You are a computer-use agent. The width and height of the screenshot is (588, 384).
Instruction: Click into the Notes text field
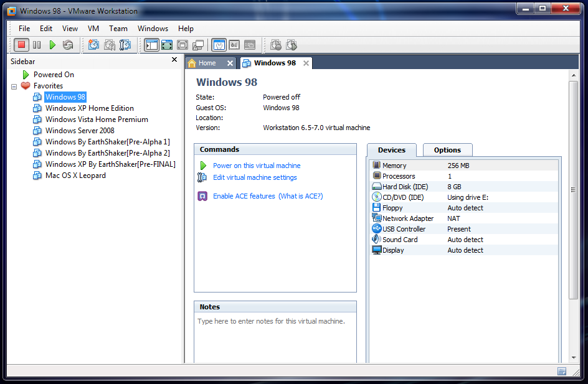275,337
